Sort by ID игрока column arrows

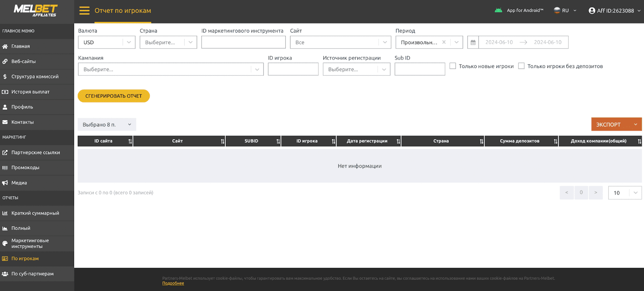[x=334, y=141]
